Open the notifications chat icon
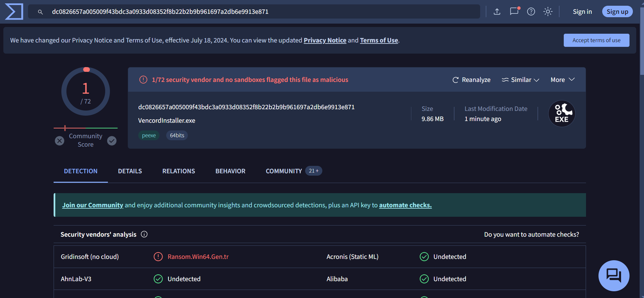644x298 pixels. (514, 11)
